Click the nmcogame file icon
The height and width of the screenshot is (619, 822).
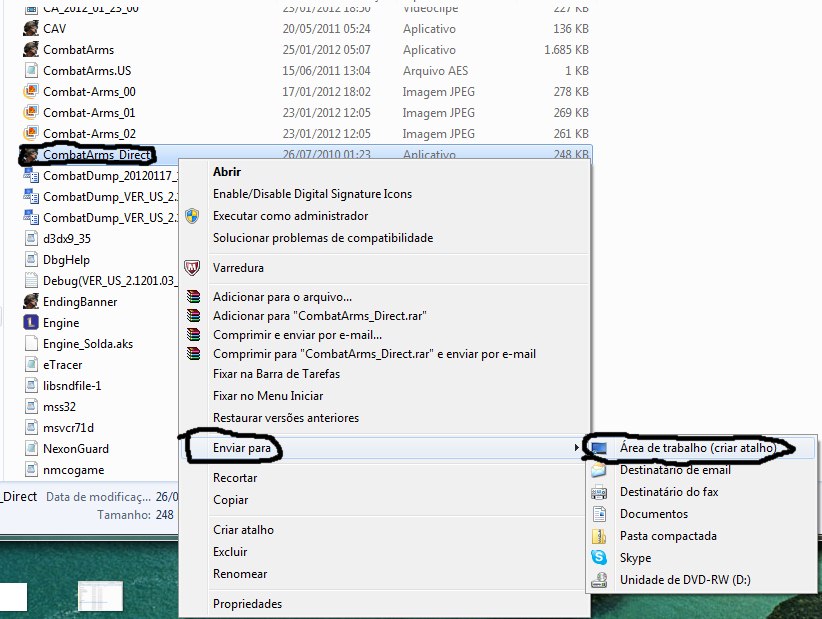(x=31, y=469)
